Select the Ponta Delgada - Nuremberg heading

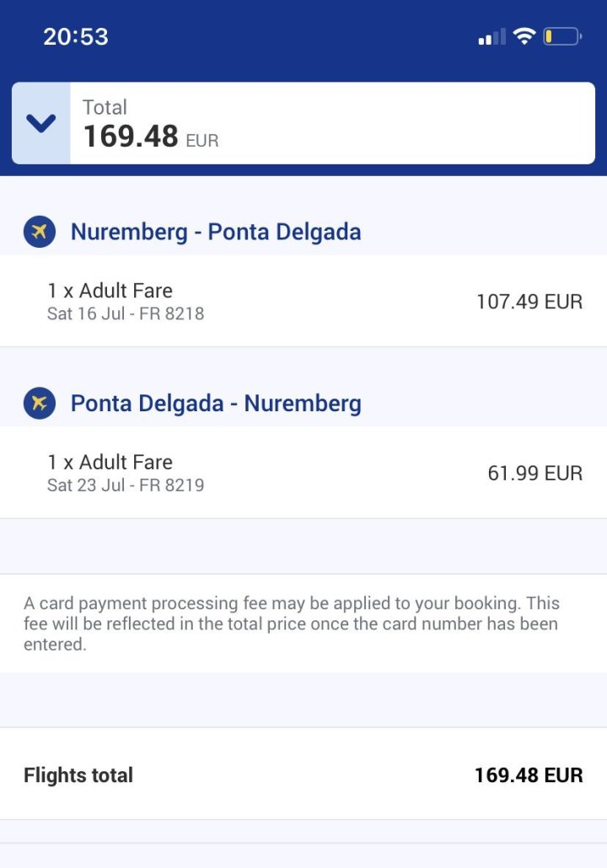coord(216,404)
